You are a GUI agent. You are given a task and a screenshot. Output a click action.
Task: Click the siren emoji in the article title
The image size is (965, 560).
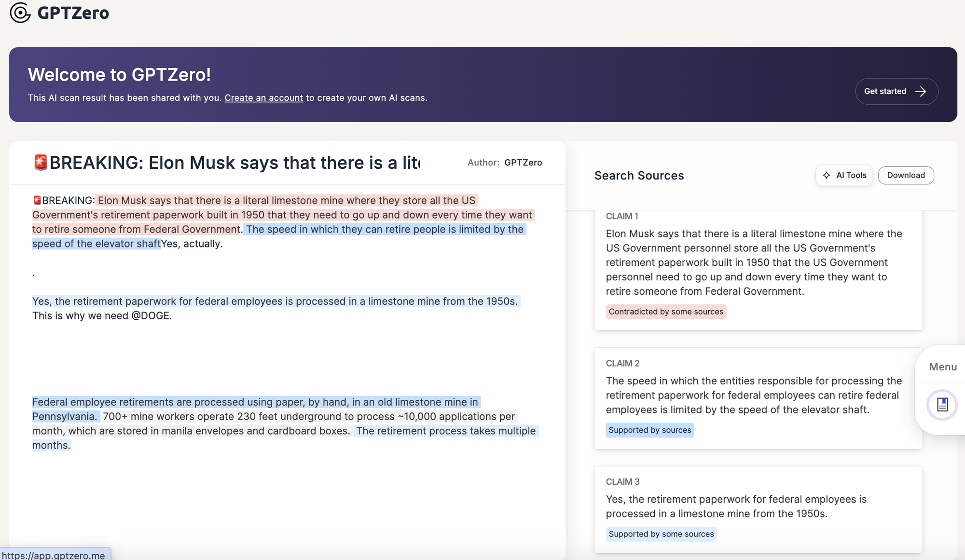click(x=41, y=163)
